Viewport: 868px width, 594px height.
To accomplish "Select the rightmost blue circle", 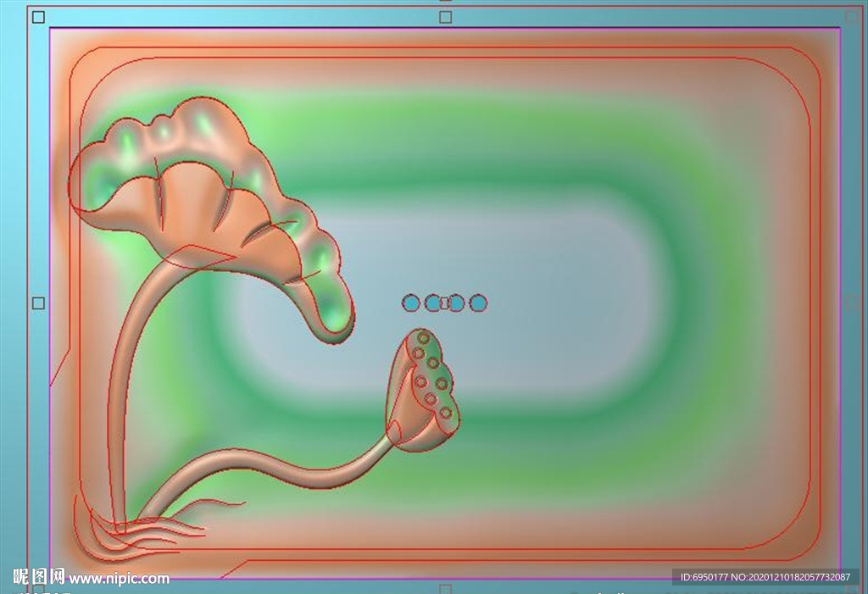I will 478,303.
